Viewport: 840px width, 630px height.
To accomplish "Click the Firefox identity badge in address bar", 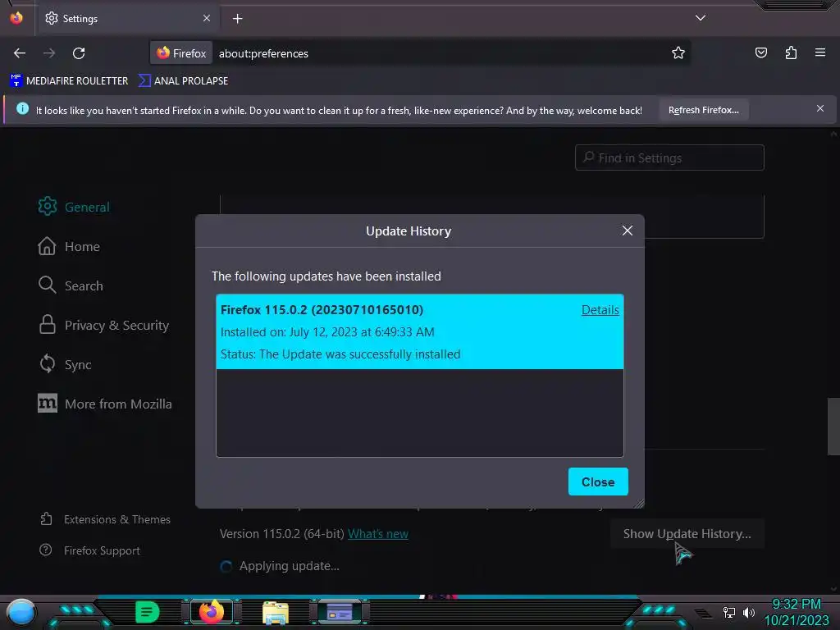I will 181,53.
